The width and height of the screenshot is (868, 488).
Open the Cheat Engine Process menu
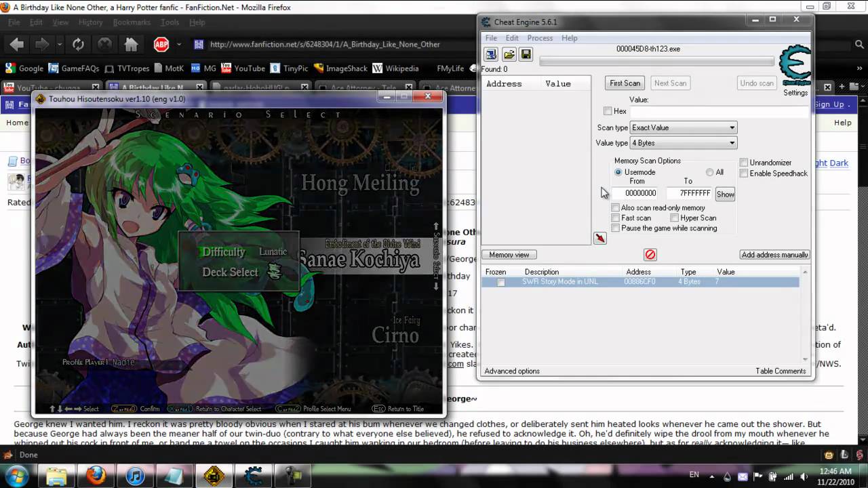(x=540, y=38)
